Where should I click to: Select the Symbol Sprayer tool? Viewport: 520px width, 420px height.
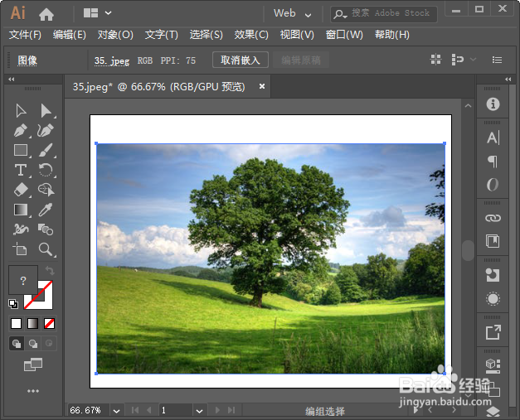pos(21,229)
